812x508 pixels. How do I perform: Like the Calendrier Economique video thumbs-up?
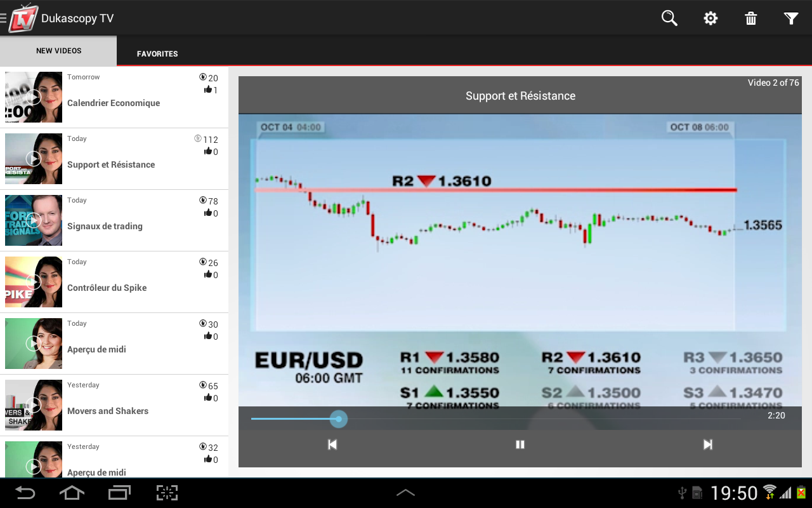[x=207, y=90]
